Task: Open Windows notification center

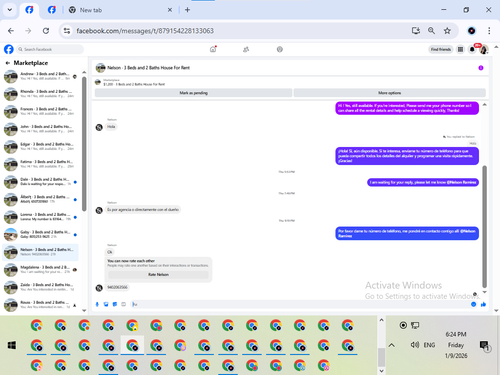Action: coord(484,345)
